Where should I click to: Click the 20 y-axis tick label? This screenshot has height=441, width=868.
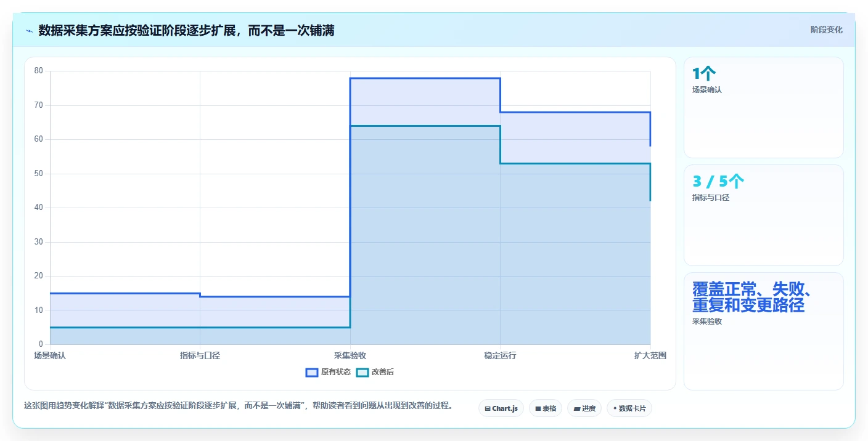[39, 276]
